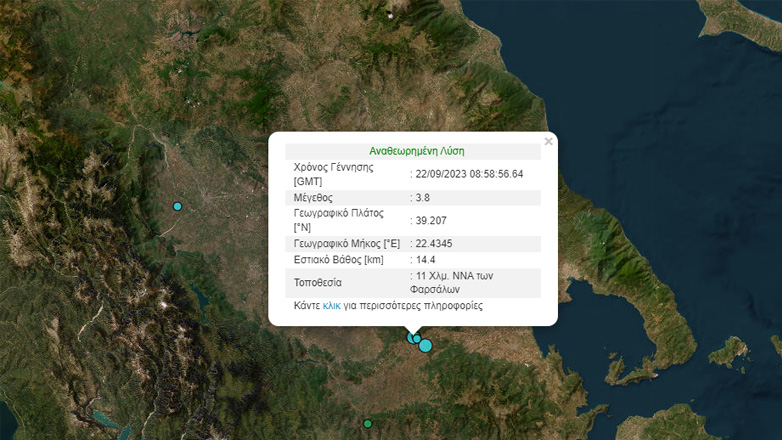Select the green earthquake marker at the bottom
The width and height of the screenshot is (782, 440).
pyautogui.click(x=368, y=424)
